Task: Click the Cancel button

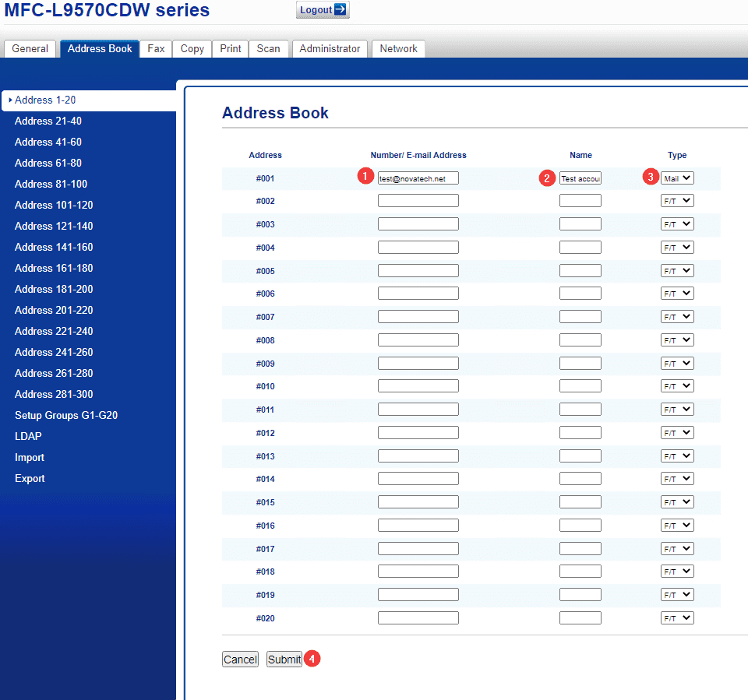Action: [x=241, y=660]
